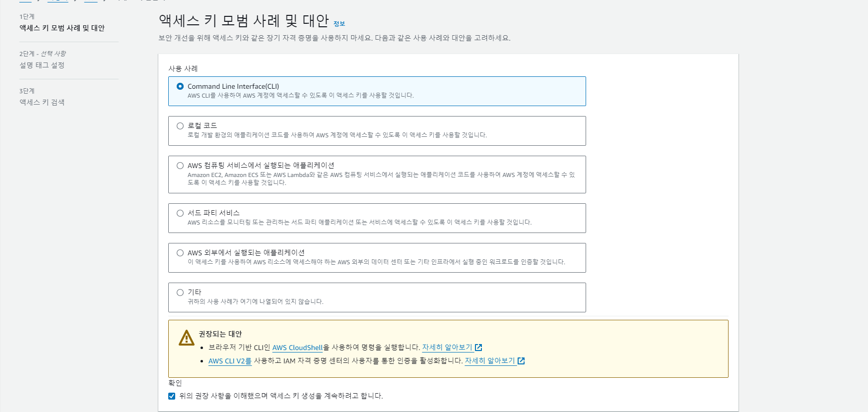
Task: Choose AWS 컴퓨팅 서비스에서 실행되는 애플리케이션 option
Action: [x=180, y=166]
